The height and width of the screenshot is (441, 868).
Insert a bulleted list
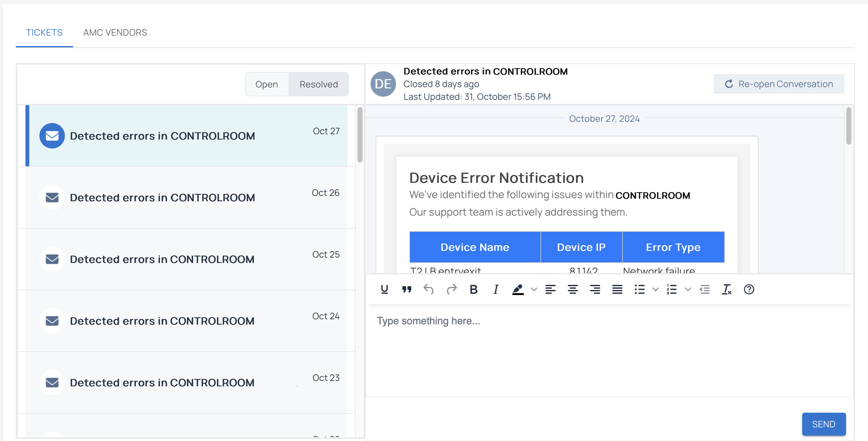click(x=639, y=289)
